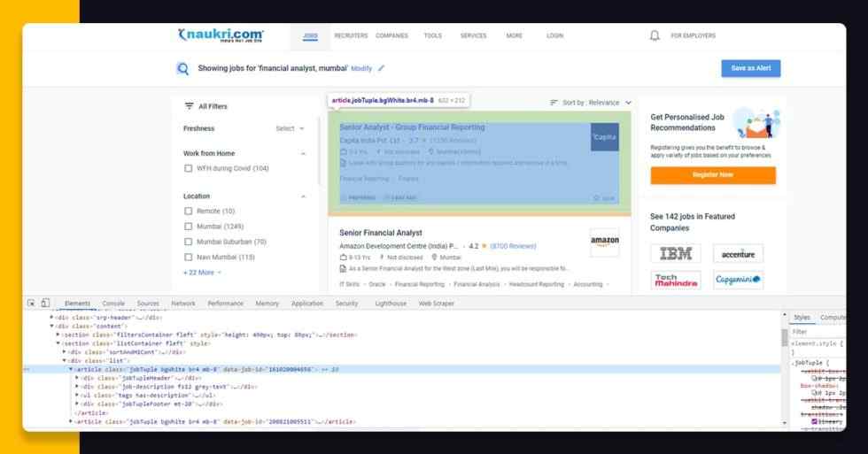Collapse the Work from Home filter section

pos(303,154)
